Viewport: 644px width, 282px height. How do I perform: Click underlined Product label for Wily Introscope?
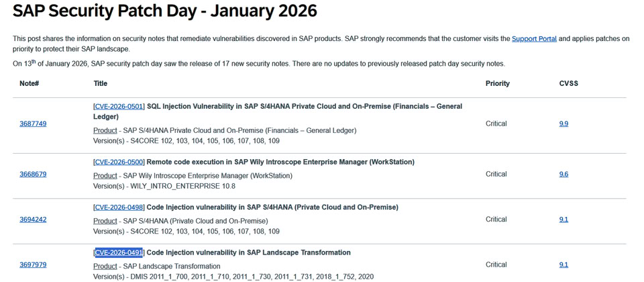105,176
